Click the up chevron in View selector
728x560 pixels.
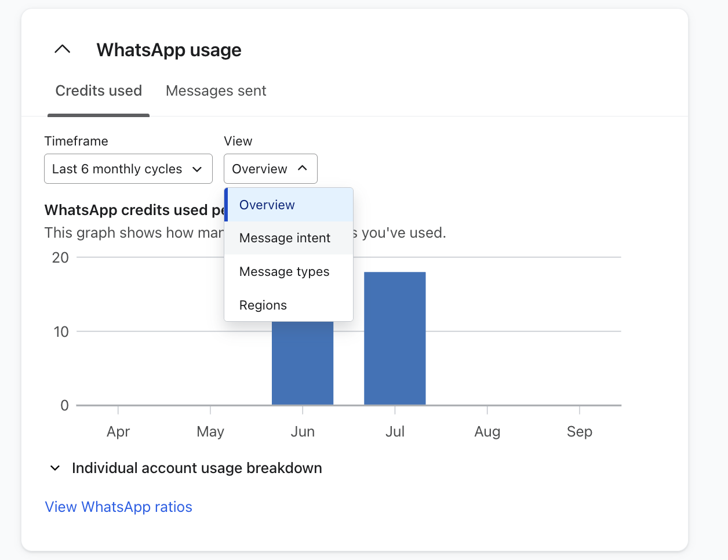pyautogui.click(x=303, y=168)
